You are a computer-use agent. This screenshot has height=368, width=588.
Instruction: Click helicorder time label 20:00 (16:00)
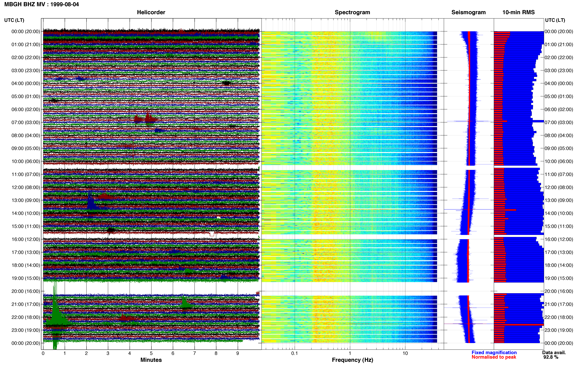click(x=26, y=291)
